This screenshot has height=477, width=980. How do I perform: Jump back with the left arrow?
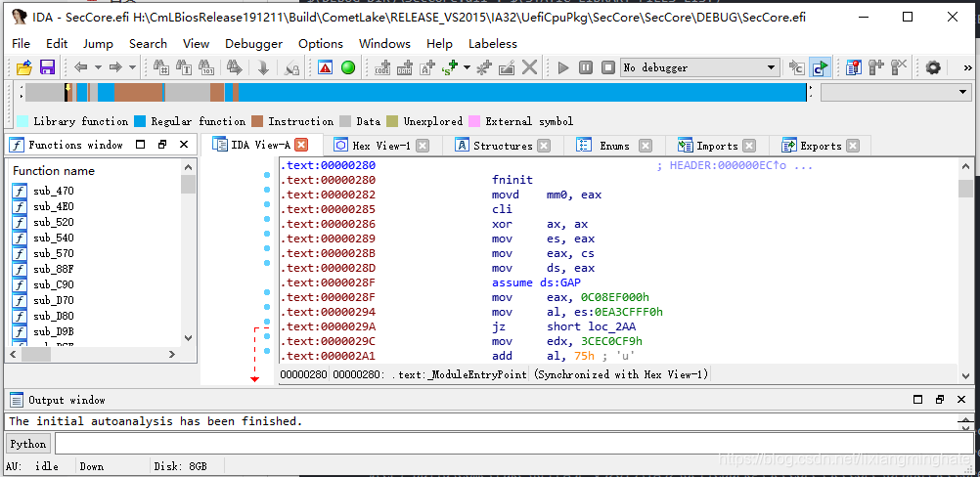coord(80,67)
